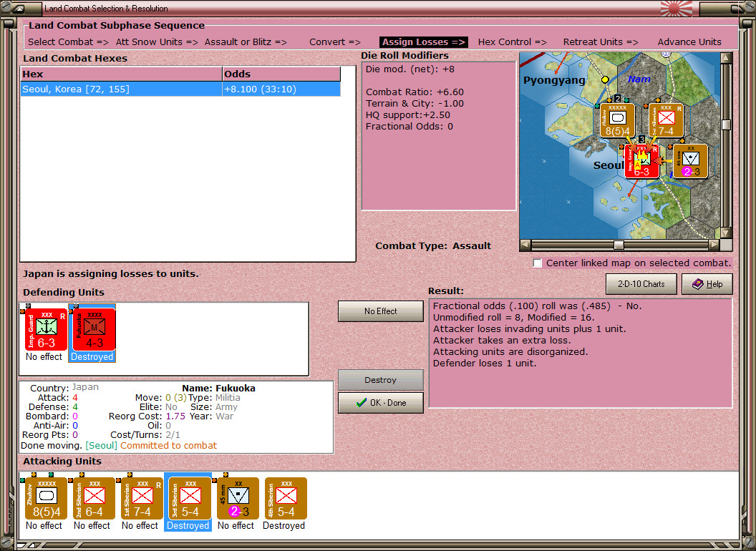The width and height of the screenshot is (756, 551).
Task: Click the Destroyed label under 4th Siberian
Action: point(284,525)
